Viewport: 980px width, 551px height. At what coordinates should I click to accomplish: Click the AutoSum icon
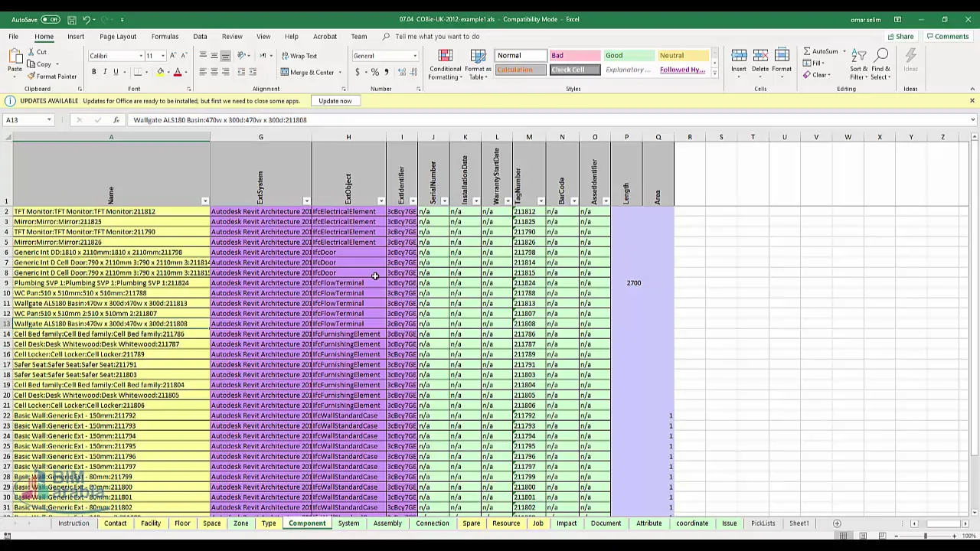[807, 52]
